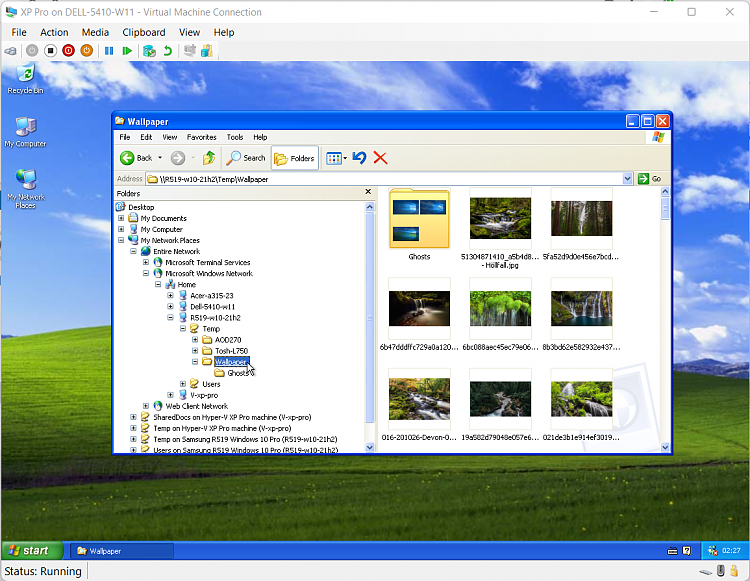750x581 pixels.
Task: Close the Folders side pane
Action: (368, 192)
